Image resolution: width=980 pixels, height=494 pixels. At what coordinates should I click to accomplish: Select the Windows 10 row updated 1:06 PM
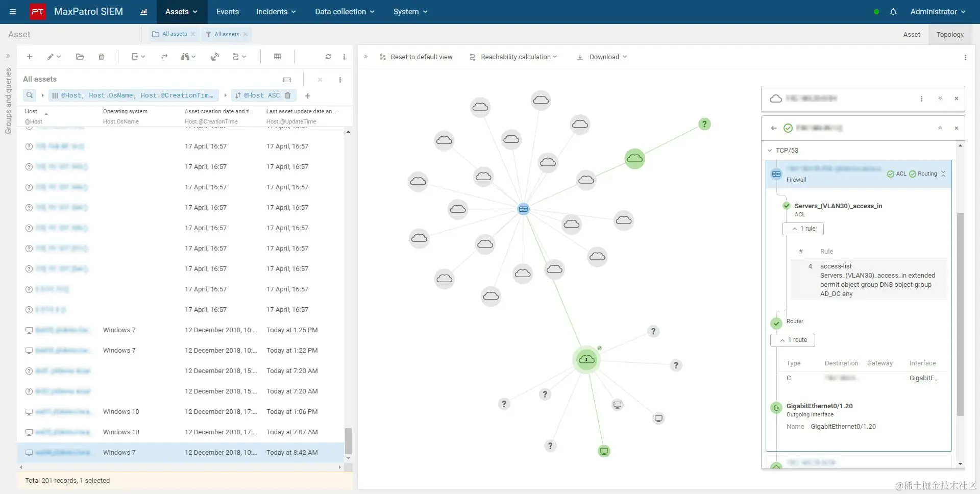pos(181,412)
